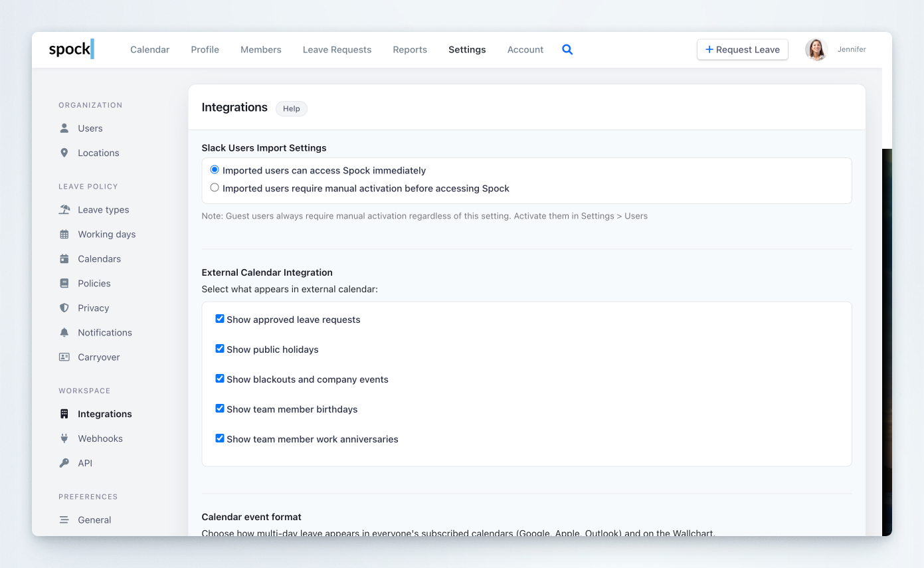
Task: Click the Notifications bell icon
Action: (x=64, y=333)
